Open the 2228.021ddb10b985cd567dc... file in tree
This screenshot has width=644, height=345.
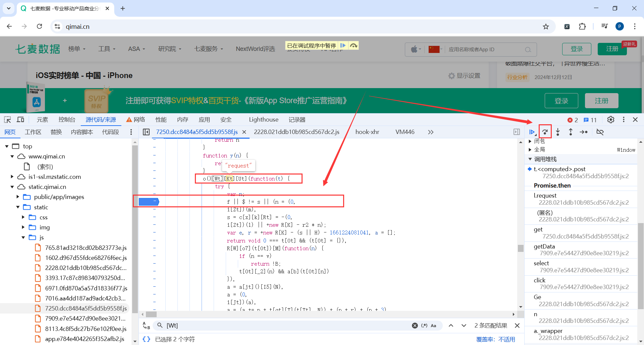pos(86,268)
